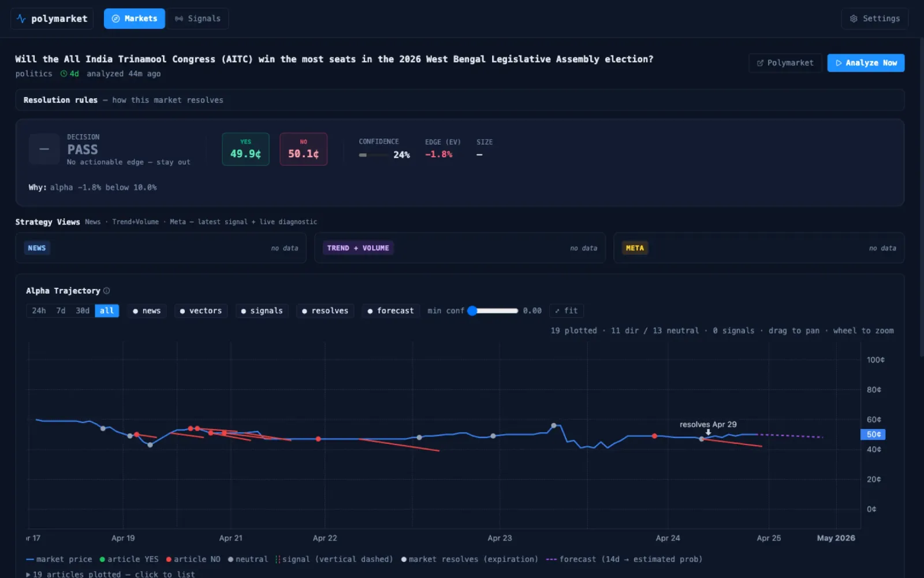Image resolution: width=924 pixels, height=578 pixels.
Task: Toggle the news overlay
Action: [x=147, y=310]
